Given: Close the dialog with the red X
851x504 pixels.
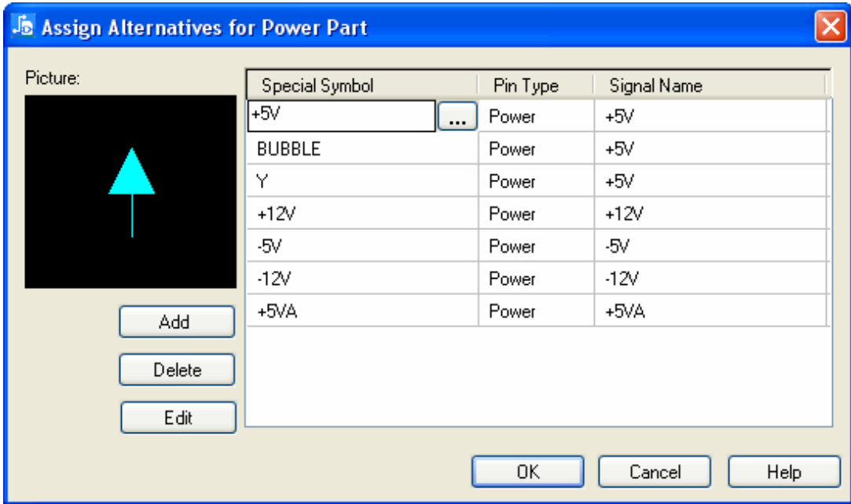Looking at the screenshot, I should pos(829,28).
